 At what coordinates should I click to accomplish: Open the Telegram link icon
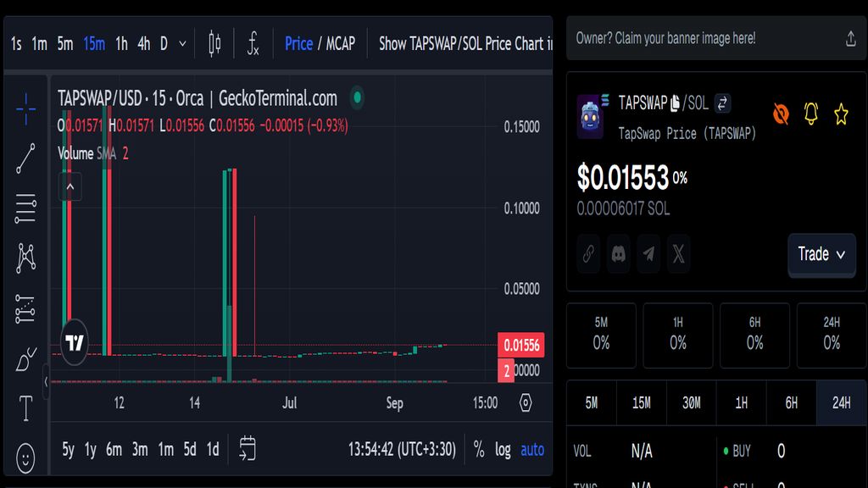pyautogui.click(x=648, y=254)
